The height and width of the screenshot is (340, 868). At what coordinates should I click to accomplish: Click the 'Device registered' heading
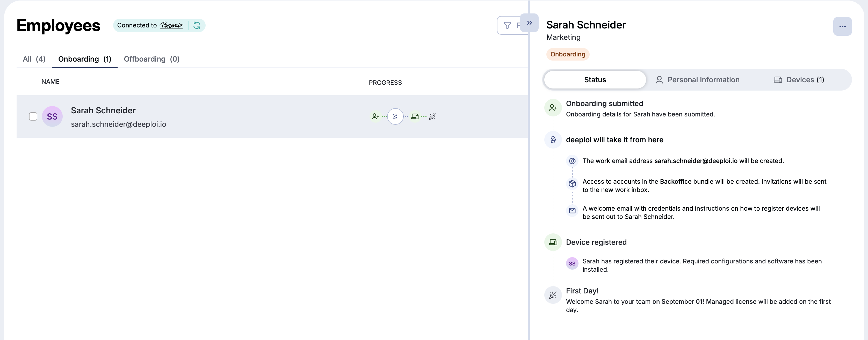click(596, 242)
